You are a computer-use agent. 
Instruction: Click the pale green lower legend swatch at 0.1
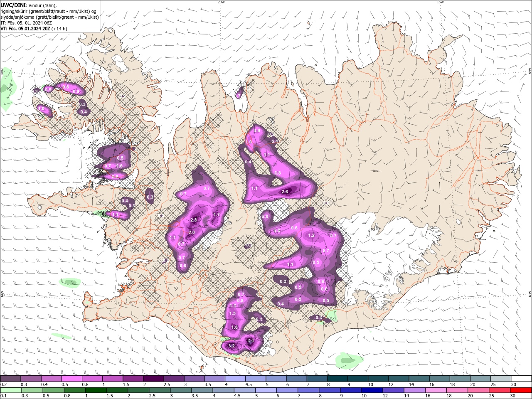tap(11, 390)
